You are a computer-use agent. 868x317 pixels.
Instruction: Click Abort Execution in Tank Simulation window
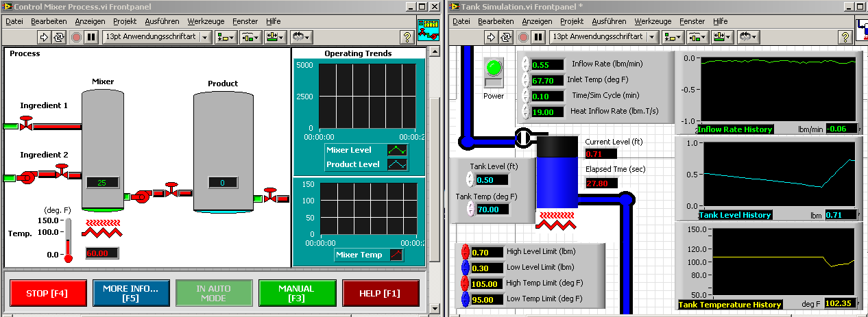coord(522,37)
